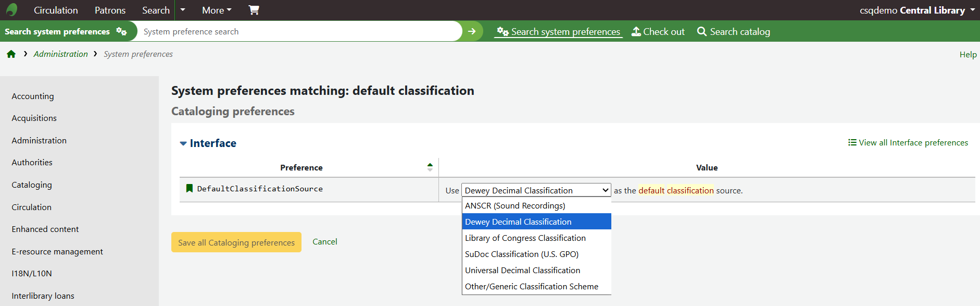This screenshot has height=306, width=980.
Task: Save all Cataloging preferences
Action: (x=236, y=242)
